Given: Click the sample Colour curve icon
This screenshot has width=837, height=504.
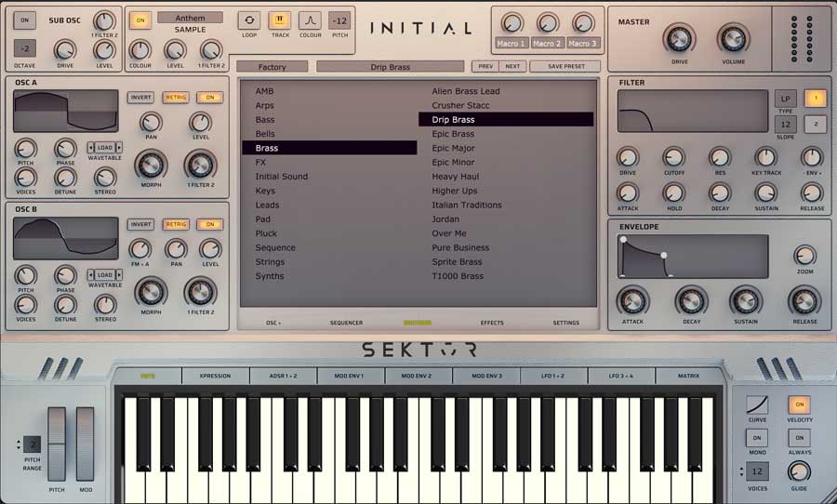Looking at the screenshot, I should click(x=310, y=20).
